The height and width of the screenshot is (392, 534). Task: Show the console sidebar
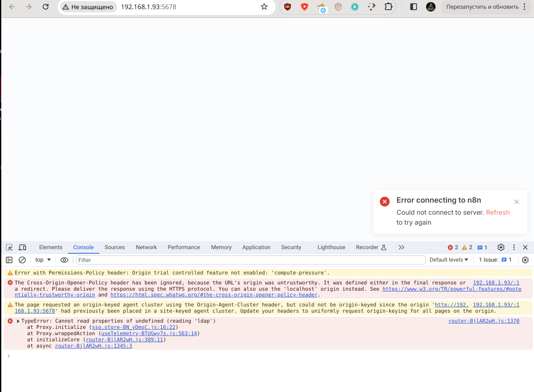point(9,260)
